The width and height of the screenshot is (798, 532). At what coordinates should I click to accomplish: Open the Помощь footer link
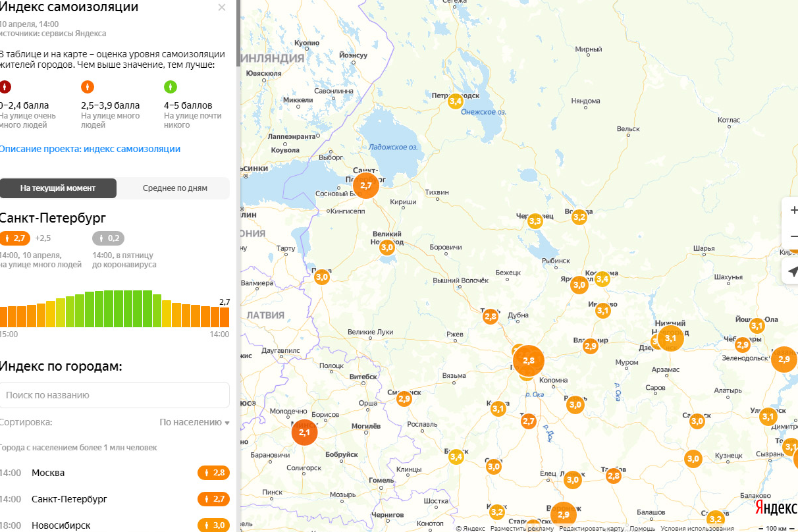pos(642,528)
